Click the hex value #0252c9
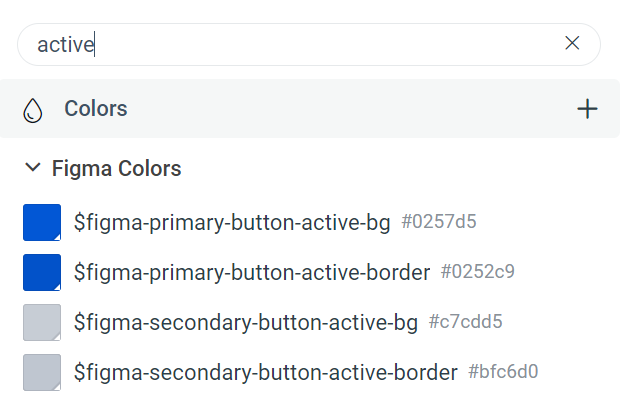Screen dimensions: 623x416 pos(478,272)
